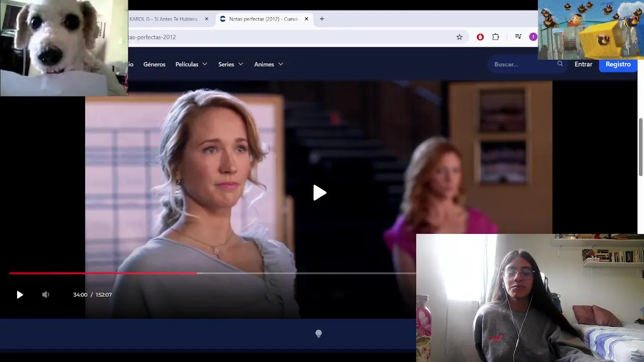Click the cartoon bees video thumbnail
This screenshot has height=362, width=644.
click(x=591, y=30)
